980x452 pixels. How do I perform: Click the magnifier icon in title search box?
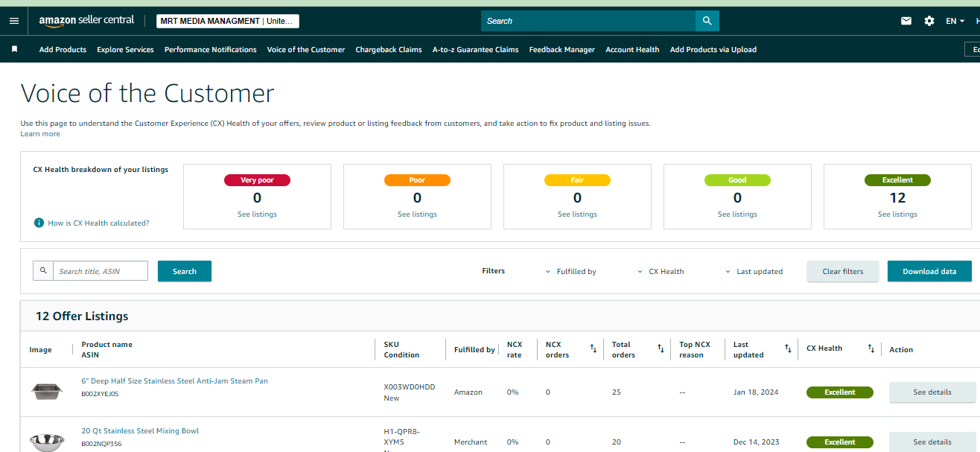pos(43,271)
